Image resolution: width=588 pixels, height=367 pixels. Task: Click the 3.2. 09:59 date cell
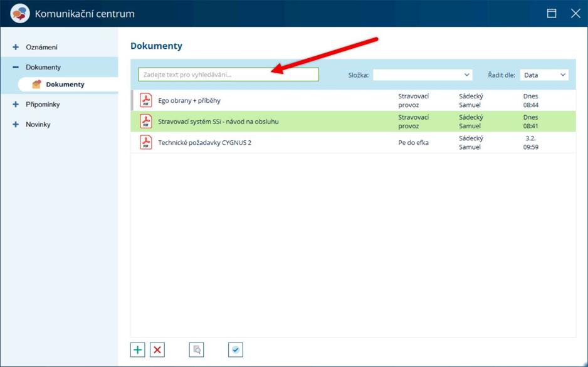coord(530,142)
